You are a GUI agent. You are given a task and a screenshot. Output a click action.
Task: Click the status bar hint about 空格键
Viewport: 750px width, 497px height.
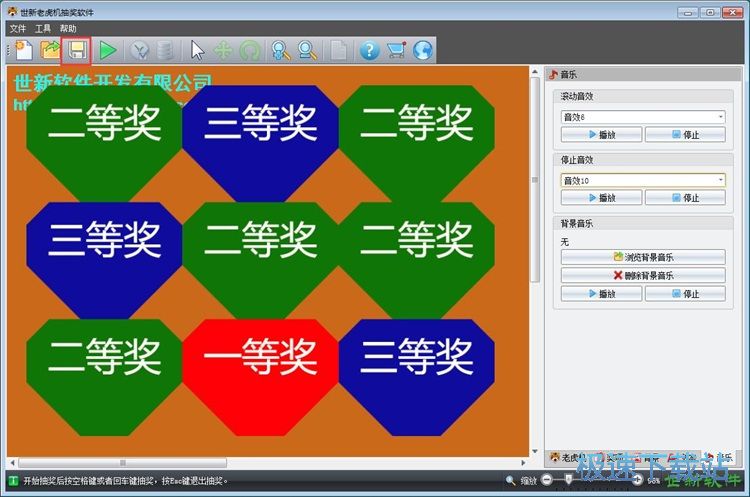point(126,480)
